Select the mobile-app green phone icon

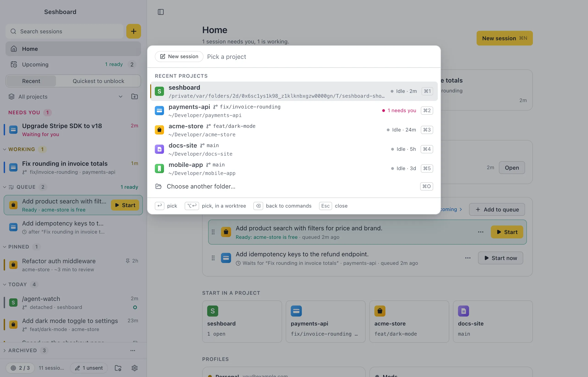pyautogui.click(x=159, y=169)
